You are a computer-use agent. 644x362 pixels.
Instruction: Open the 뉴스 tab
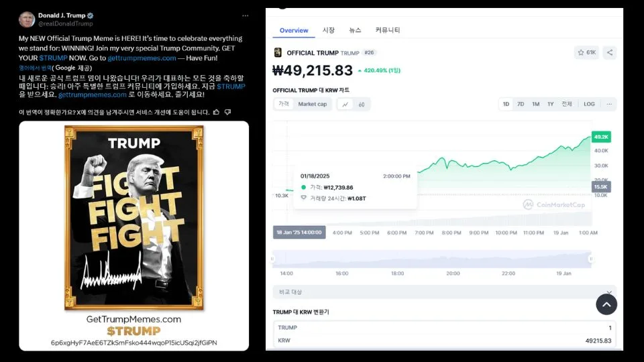(355, 30)
